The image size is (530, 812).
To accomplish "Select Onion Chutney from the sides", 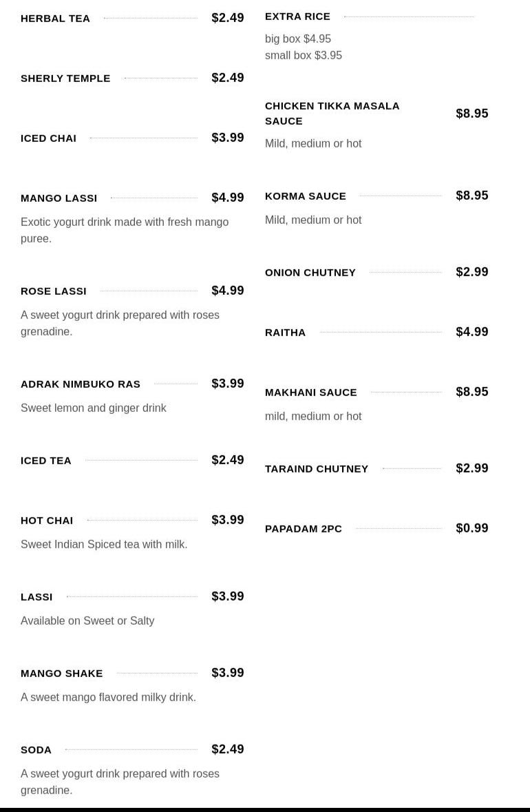I will [310, 273].
